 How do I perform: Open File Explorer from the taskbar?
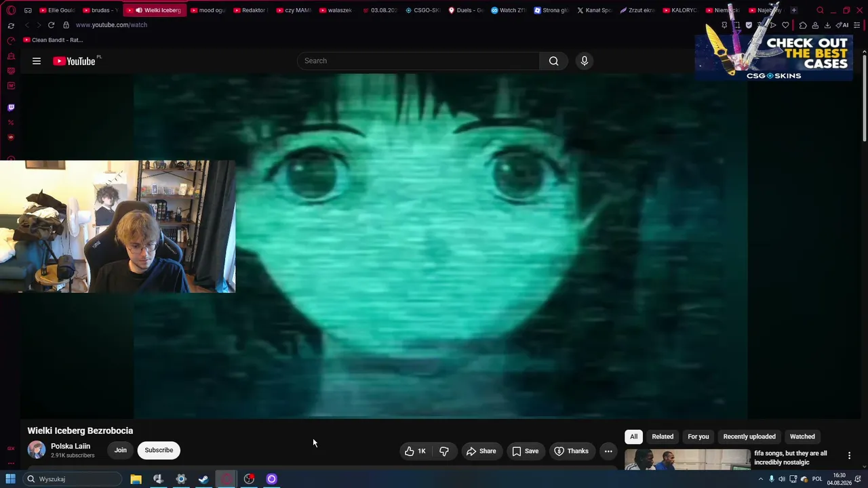point(136,479)
